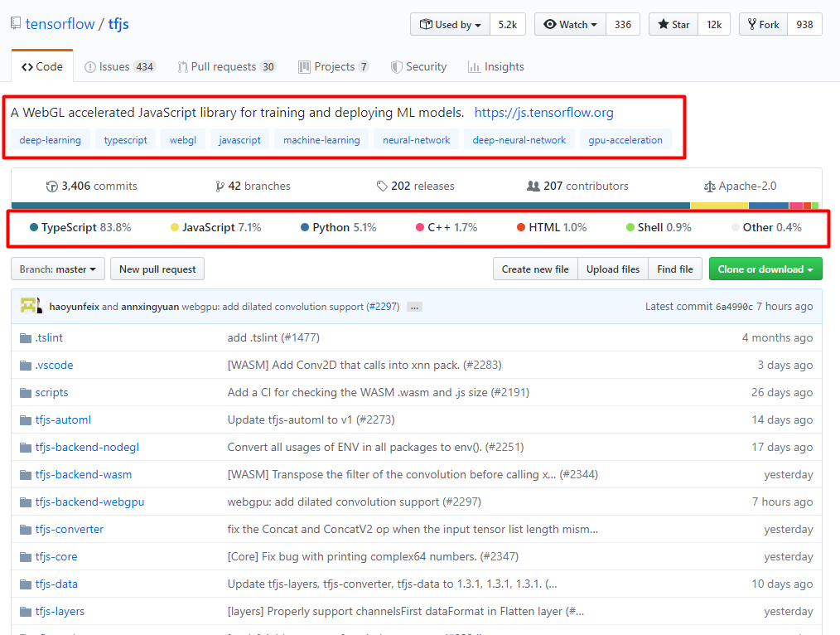Viewport: 840px width, 635px height.
Task: Select the machine-learning topic tag
Action: point(321,140)
